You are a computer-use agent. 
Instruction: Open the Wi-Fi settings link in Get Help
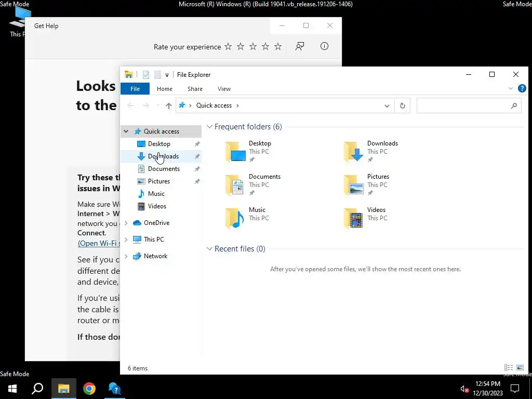99,243
